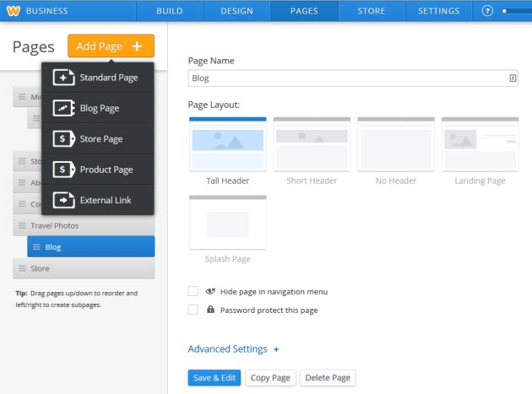Click the plus beside Advanced Settings
Screen dimensions: 532x394
[276, 349]
